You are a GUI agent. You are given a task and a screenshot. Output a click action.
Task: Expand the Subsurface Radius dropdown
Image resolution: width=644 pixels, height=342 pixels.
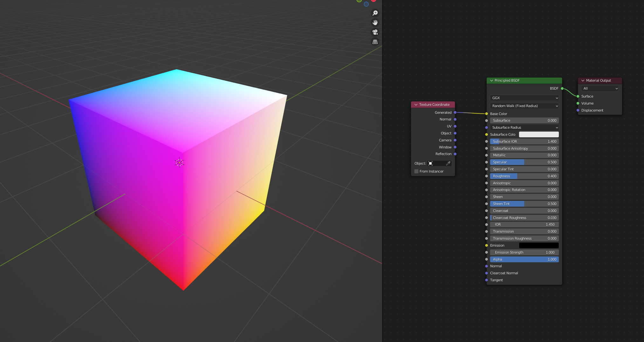click(x=524, y=127)
